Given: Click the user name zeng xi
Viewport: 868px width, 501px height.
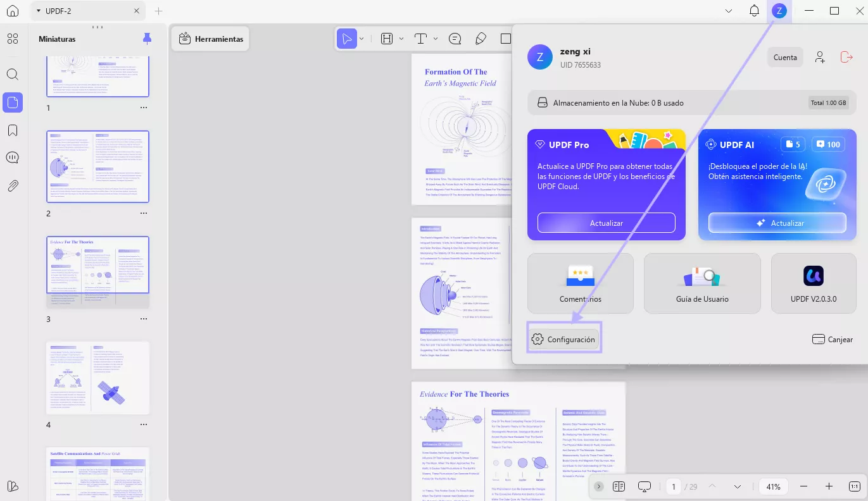Looking at the screenshot, I should (576, 51).
